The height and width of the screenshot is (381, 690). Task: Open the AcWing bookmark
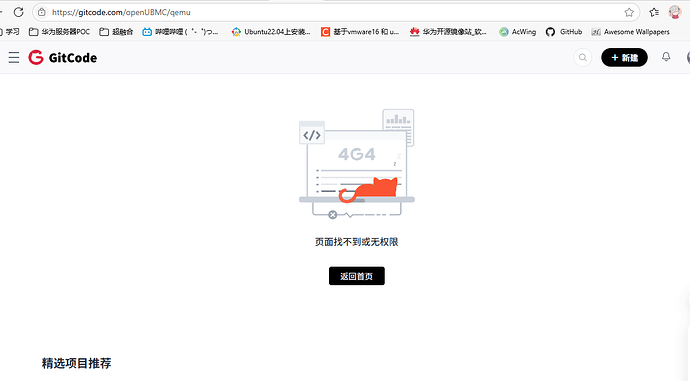point(518,32)
